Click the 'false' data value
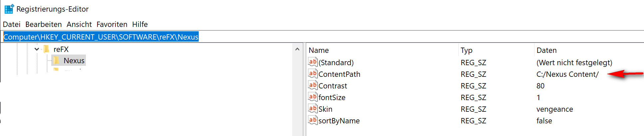Viewport: 644px width, 136px height. pos(544,121)
